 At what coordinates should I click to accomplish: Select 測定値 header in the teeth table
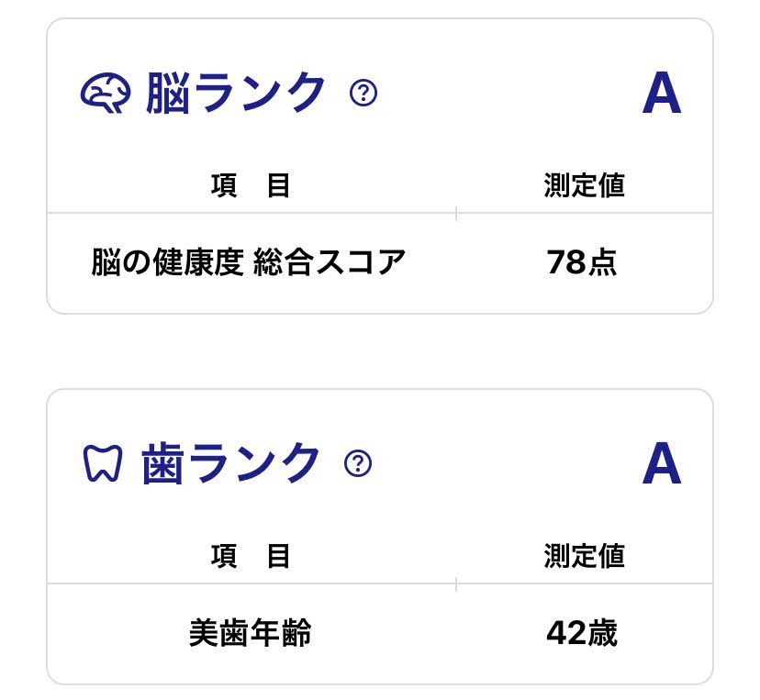point(584,556)
